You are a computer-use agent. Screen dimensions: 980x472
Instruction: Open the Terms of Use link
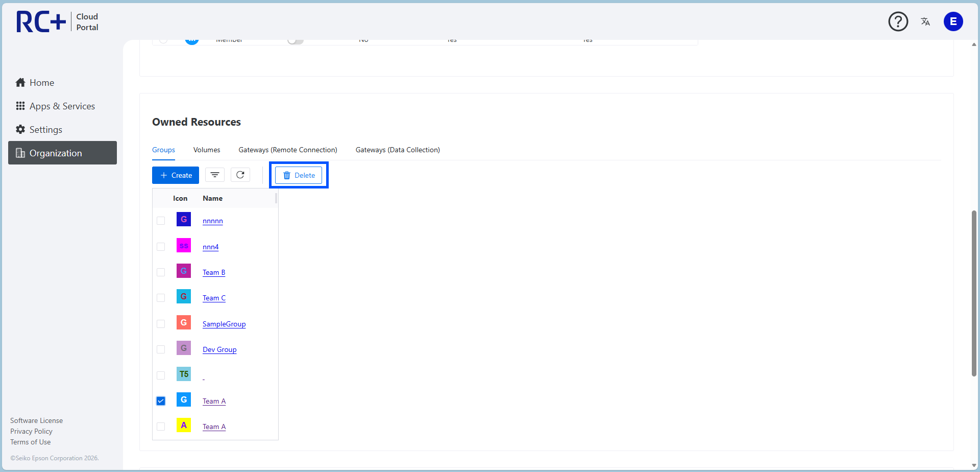click(x=31, y=442)
